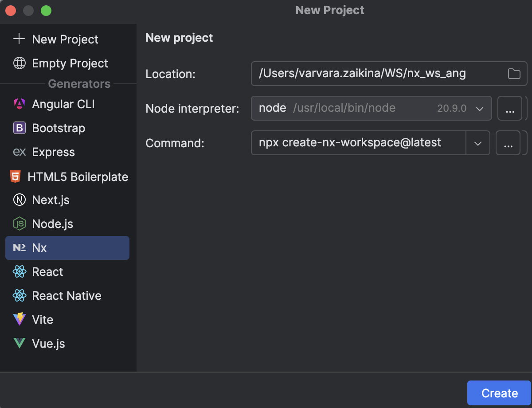Expand the Node interpreter dropdown
The height and width of the screenshot is (408, 532).
point(480,108)
